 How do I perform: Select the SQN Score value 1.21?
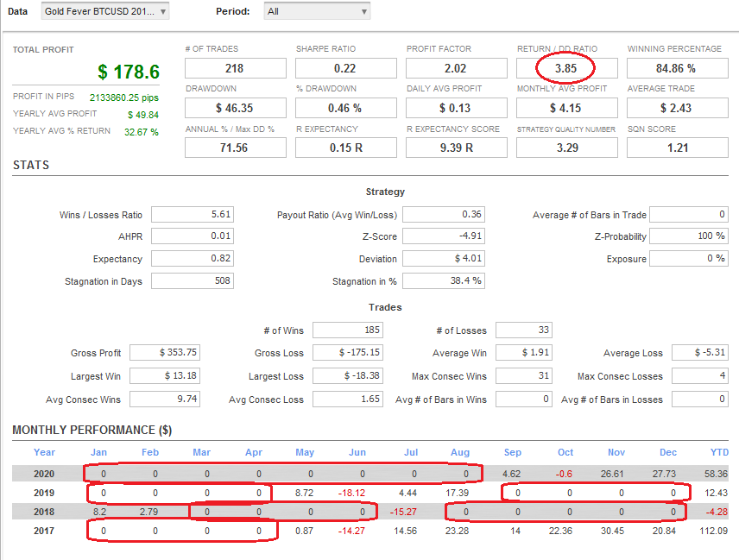coord(677,148)
